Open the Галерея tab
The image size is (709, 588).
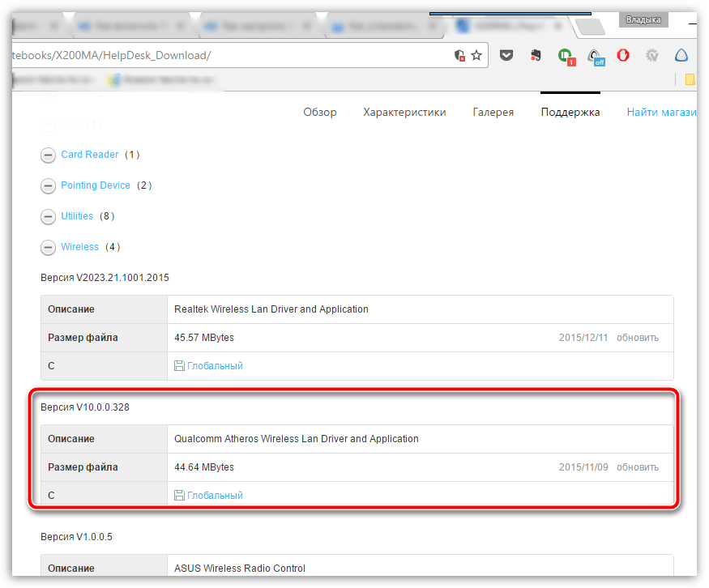(x=493, y=113)
